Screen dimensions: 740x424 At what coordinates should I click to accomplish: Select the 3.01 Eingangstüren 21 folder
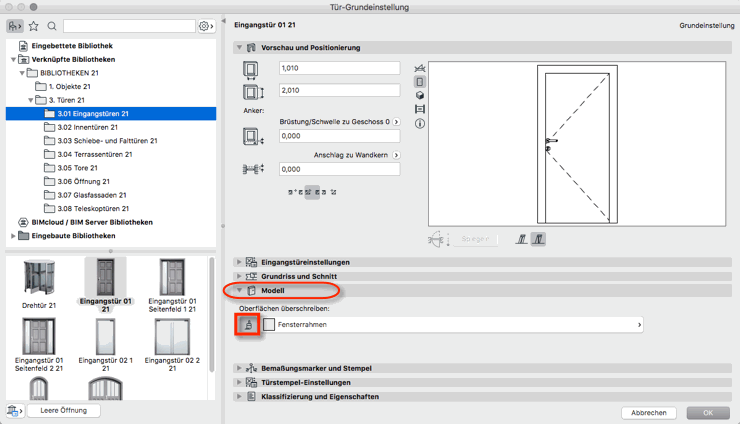[x=111, y=114]
